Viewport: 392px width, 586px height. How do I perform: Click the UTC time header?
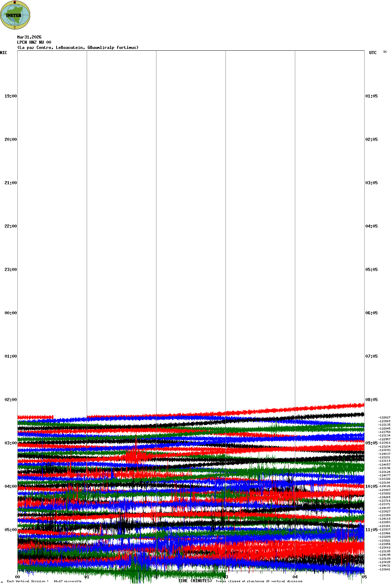point(373,53)
